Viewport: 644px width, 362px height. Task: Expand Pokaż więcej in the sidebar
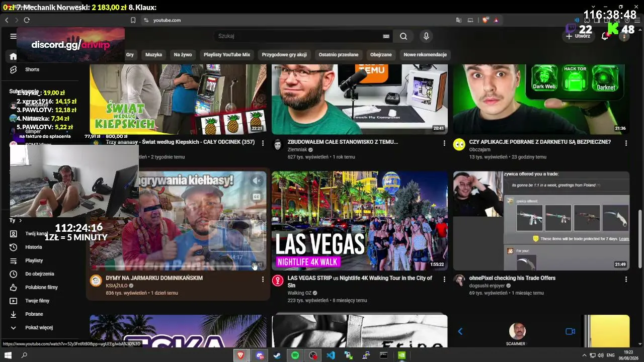click(x=39, y=328)
